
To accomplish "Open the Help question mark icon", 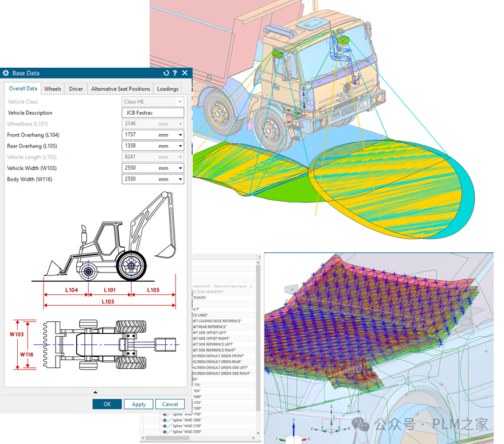I will point(175,73).
